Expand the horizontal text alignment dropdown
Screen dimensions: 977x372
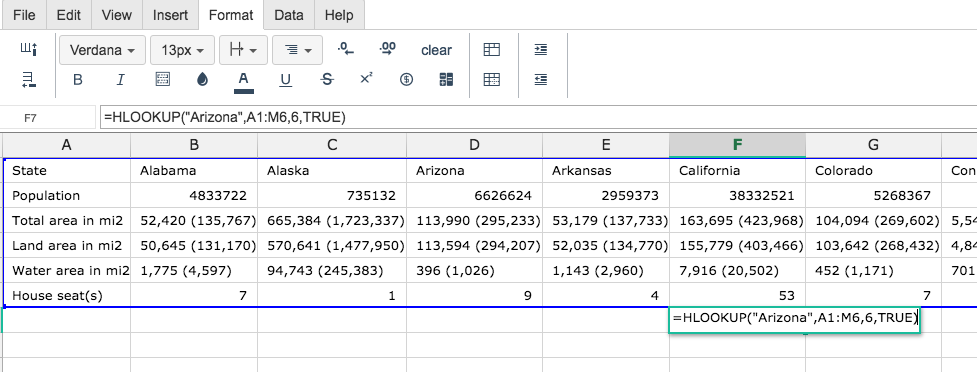[297, 50]
